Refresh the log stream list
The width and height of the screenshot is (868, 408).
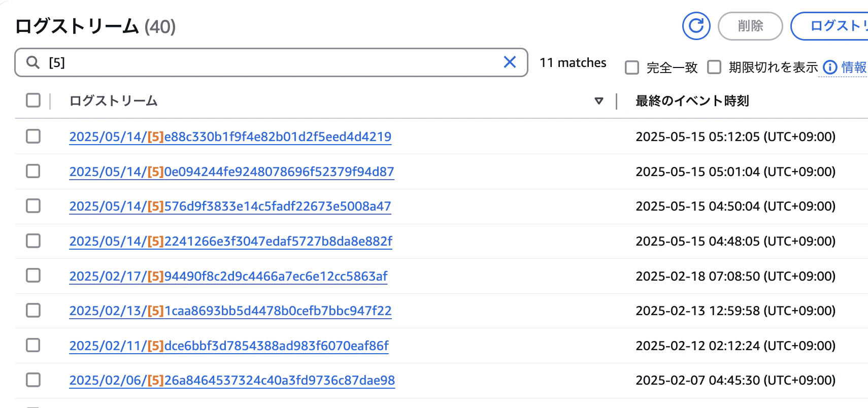click(x=696, y=26)
